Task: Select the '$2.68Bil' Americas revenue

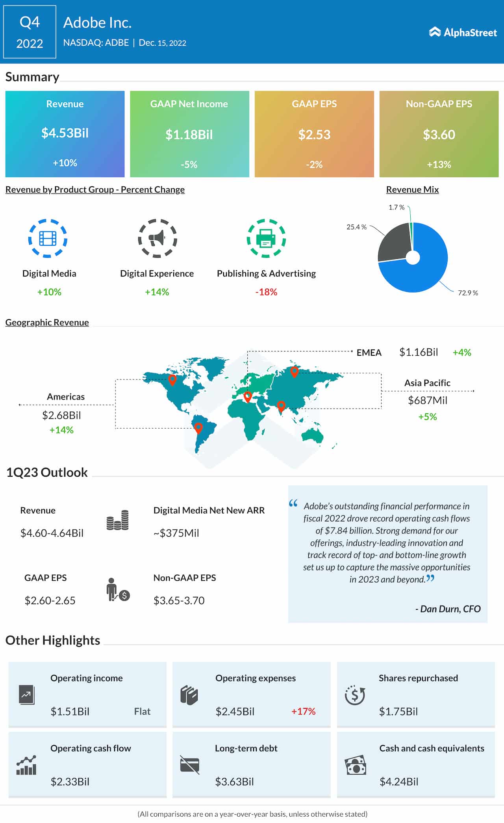Action: [61, 415]
